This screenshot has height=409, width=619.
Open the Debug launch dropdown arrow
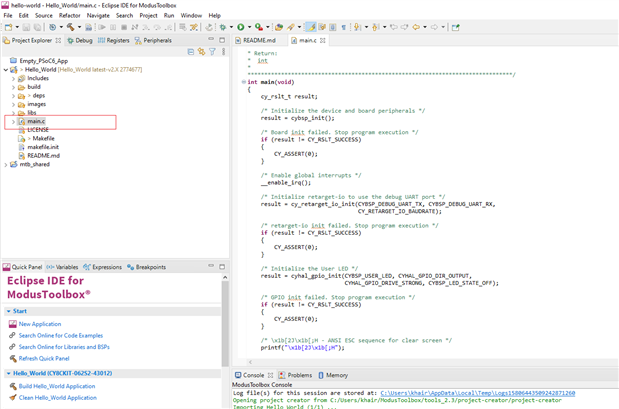231,27
